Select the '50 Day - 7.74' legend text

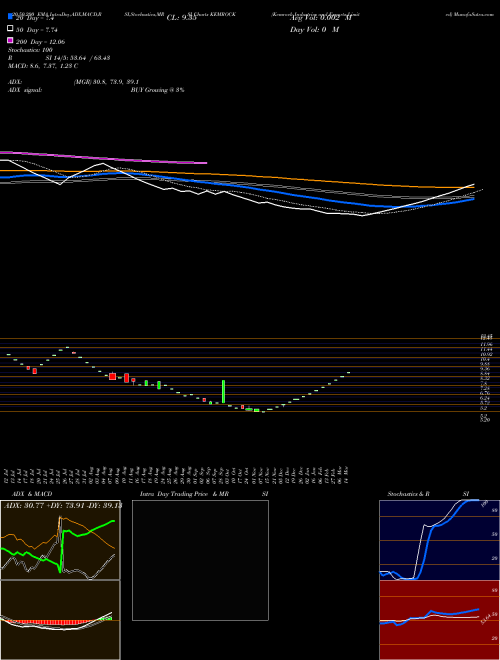pyautogui.click(x=37, y=30)
